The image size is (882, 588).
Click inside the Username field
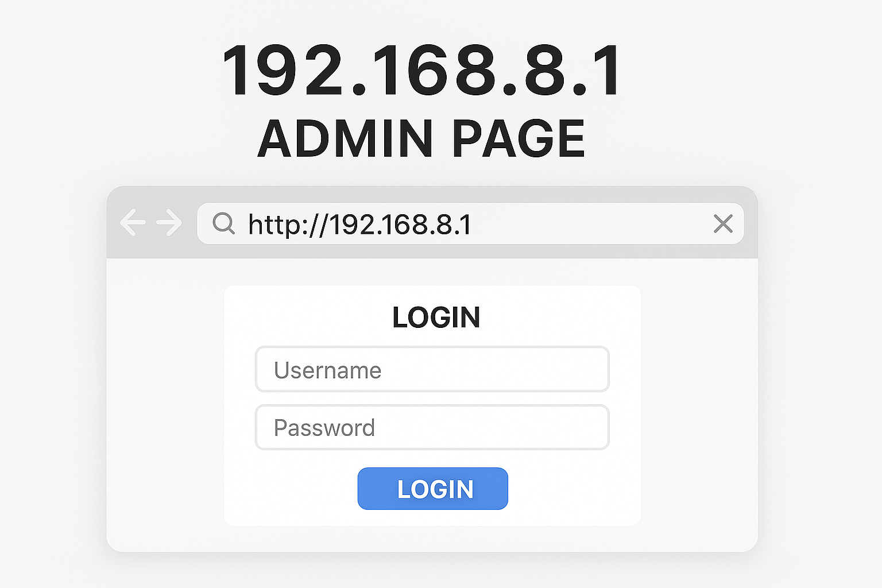(x=432, y=369)
